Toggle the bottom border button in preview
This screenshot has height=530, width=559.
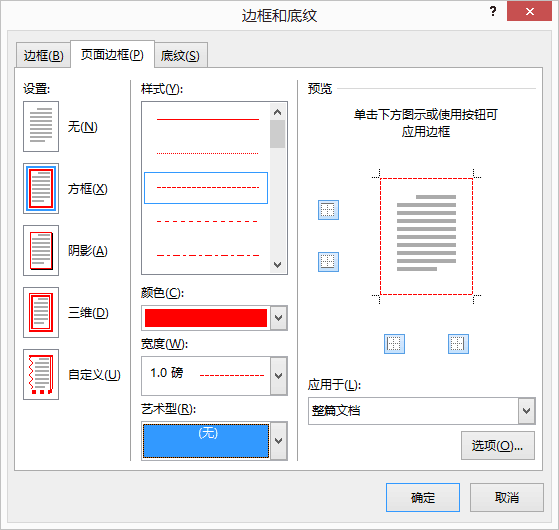(x=328, y=262)
